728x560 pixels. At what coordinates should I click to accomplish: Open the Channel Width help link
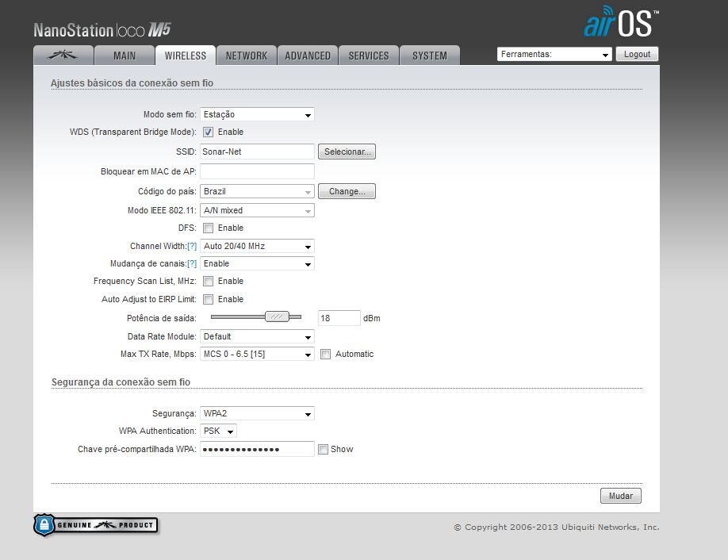[192, 246]
